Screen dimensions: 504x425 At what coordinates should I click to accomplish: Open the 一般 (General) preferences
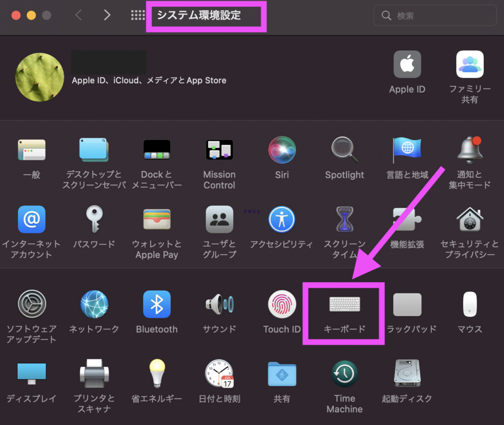tap(31, 150)
